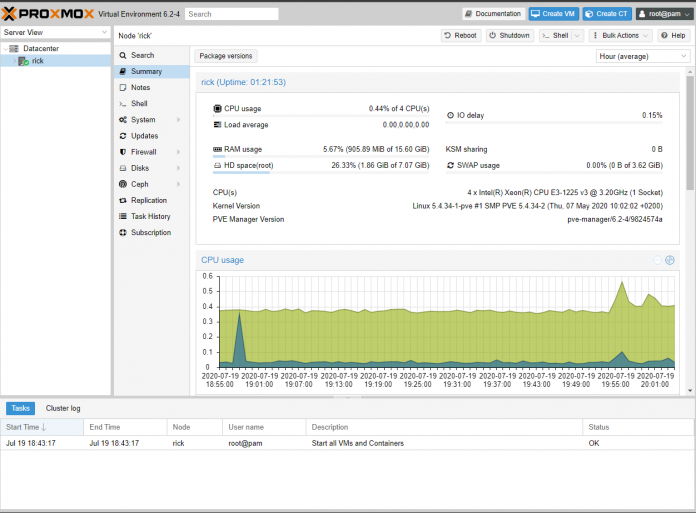Open the Updates page
This screenshot has height=513, width=696.
tap(144, 136)
